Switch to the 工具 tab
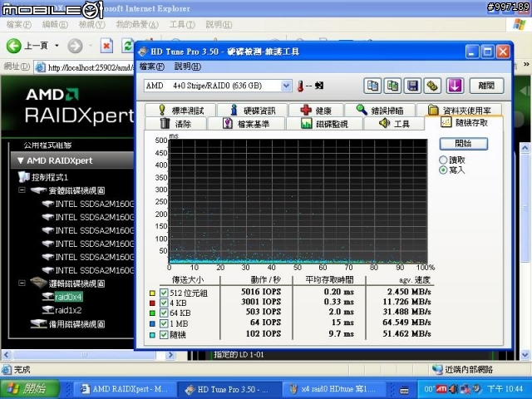The height and width of the screenshot is (399, 532). (394, 124)
